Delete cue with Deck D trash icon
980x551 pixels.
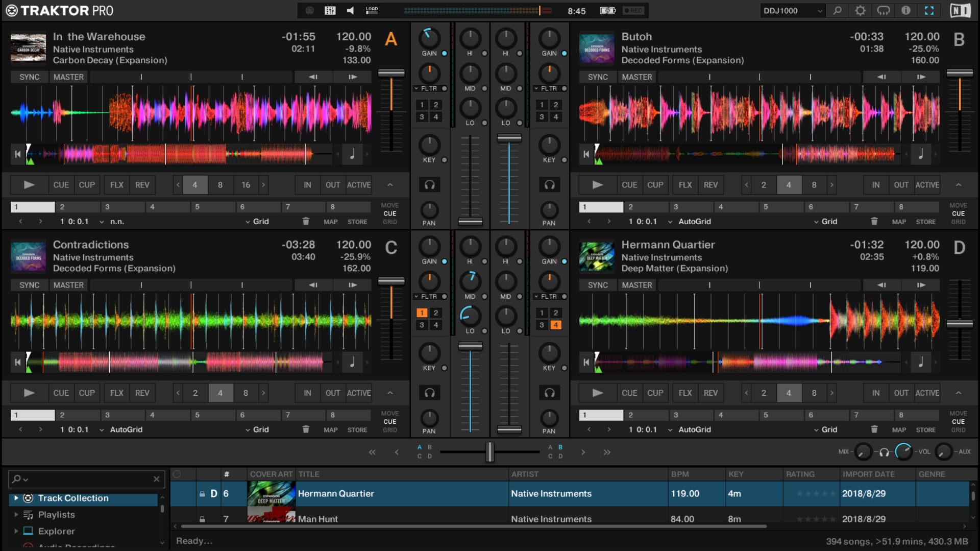click(x=874, y=429)
